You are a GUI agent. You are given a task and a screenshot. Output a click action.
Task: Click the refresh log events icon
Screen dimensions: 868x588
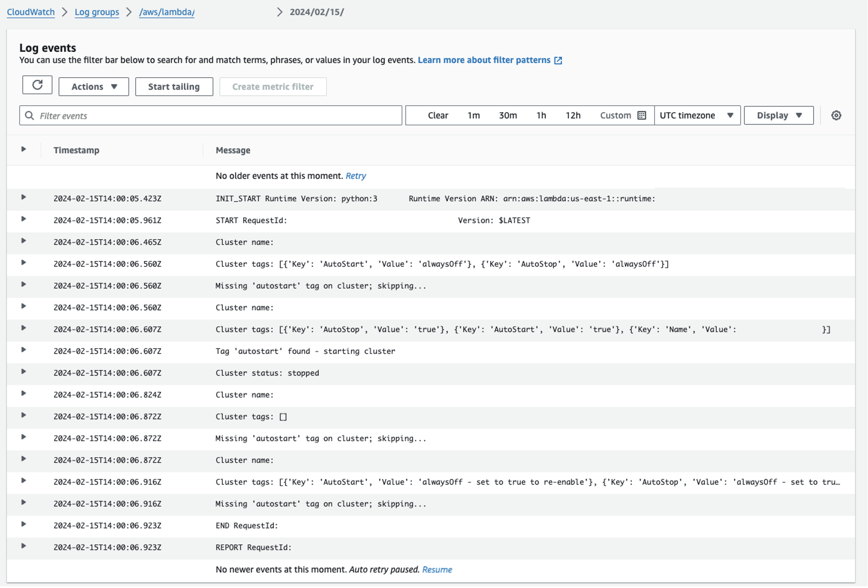coord(37,85)
